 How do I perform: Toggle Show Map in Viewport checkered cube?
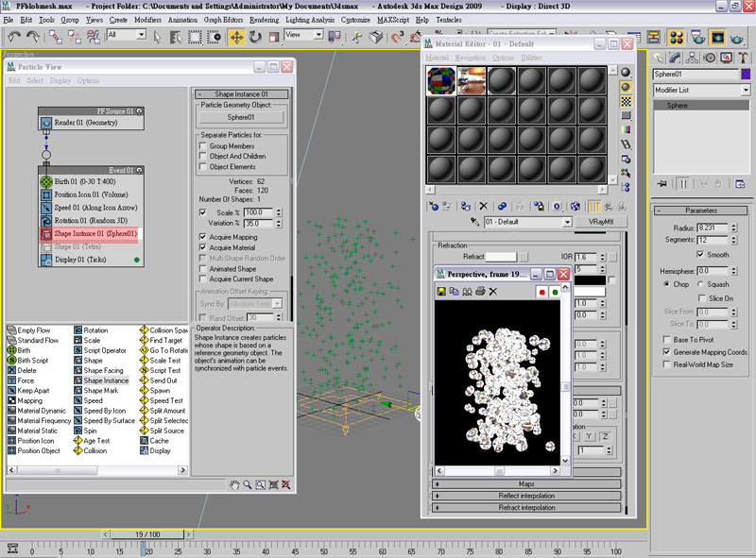coord(576,206)
